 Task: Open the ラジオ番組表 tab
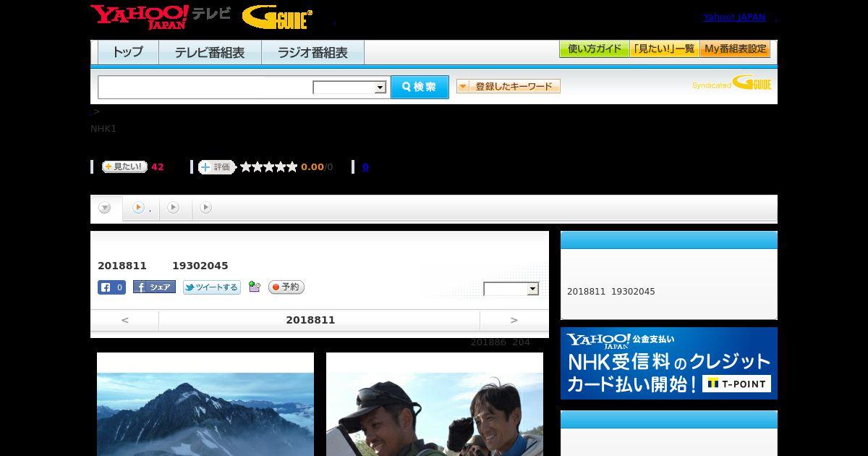point(312,53)
